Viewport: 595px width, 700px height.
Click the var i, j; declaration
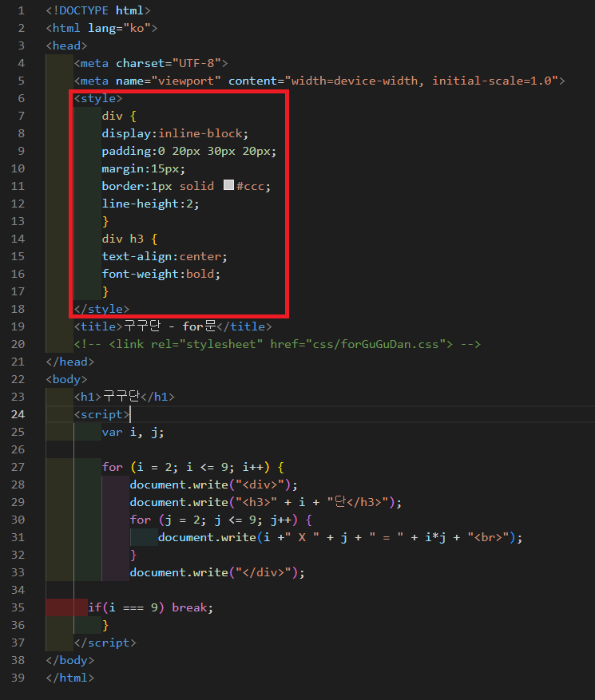click(x=133, y=432)
